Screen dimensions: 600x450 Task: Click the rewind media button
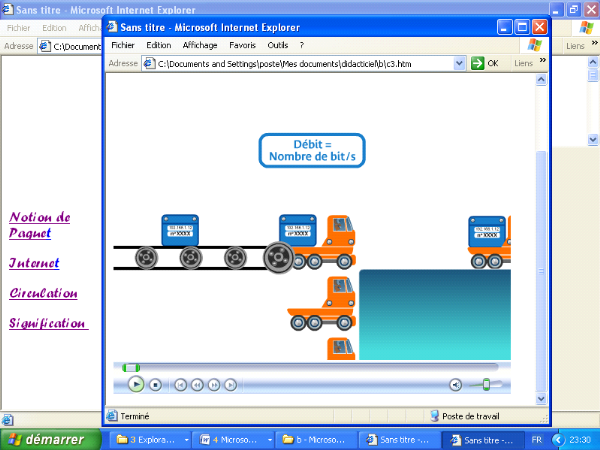tap(197, 385)
